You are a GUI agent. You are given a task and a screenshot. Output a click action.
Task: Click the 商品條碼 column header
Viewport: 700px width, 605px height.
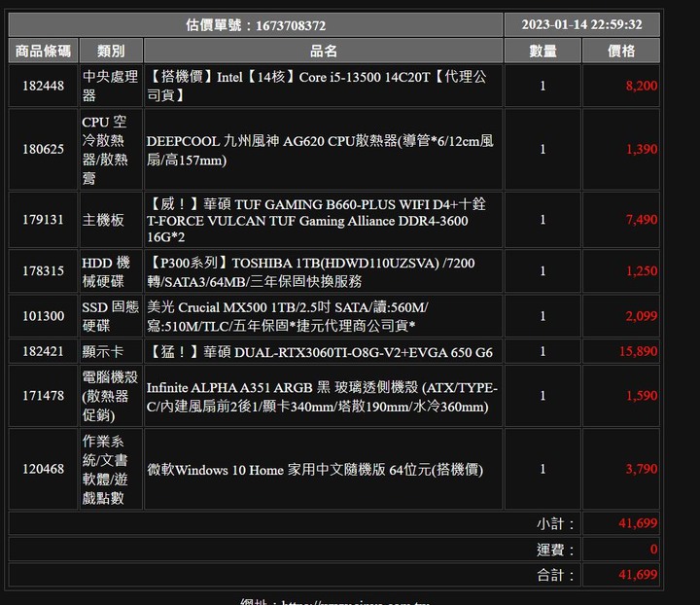[x=44, y=51]
